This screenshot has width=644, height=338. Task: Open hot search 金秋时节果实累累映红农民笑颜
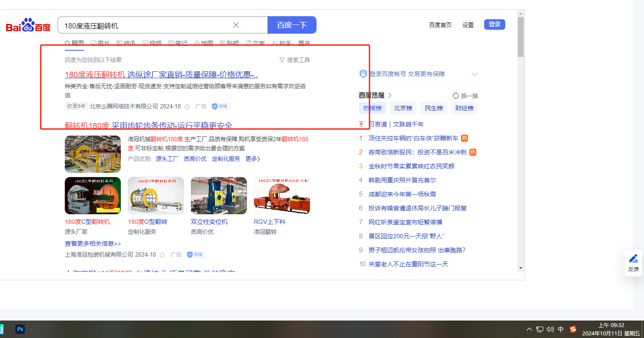[x=412, y=166]
